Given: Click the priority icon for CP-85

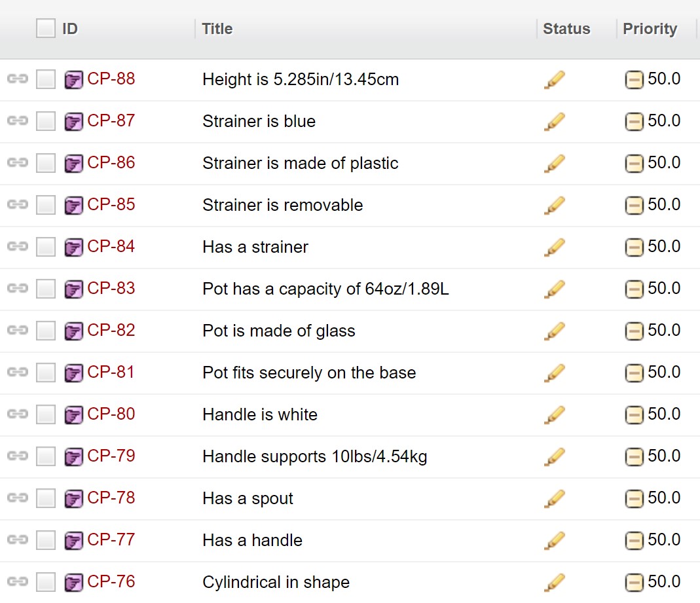Looking at the screenshot, I should [634, 206].
